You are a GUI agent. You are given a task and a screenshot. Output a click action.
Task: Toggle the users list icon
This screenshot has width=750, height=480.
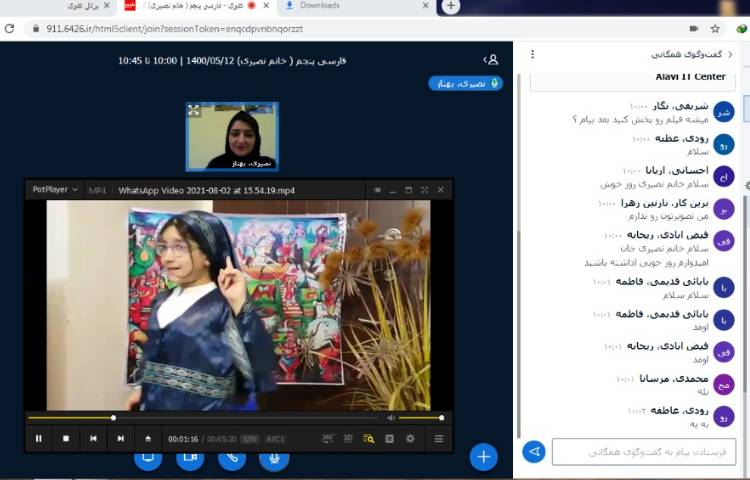pos(490,60)
